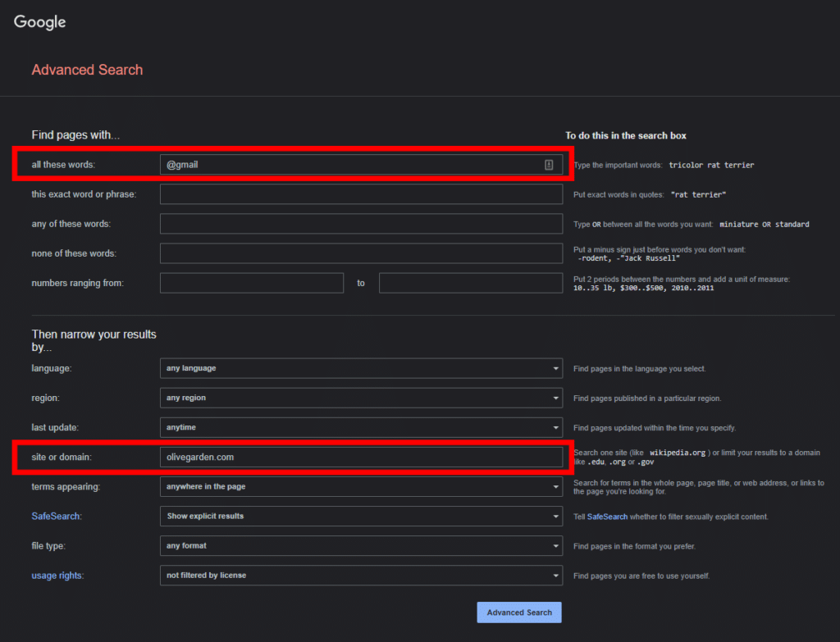Focus the first 'numbers ranging from' field

pos(252,283)
